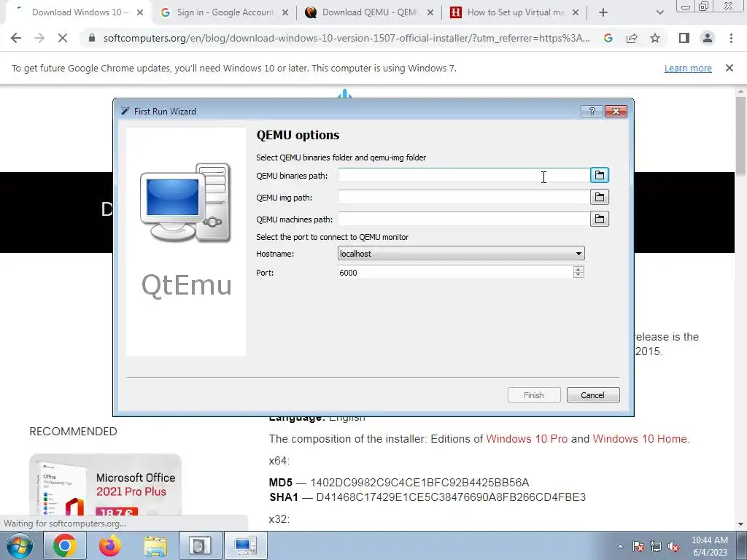Open Windows 10 Pro link on page
The height and width of the screenshot is (560, 747).
click(x=527, y=438)
